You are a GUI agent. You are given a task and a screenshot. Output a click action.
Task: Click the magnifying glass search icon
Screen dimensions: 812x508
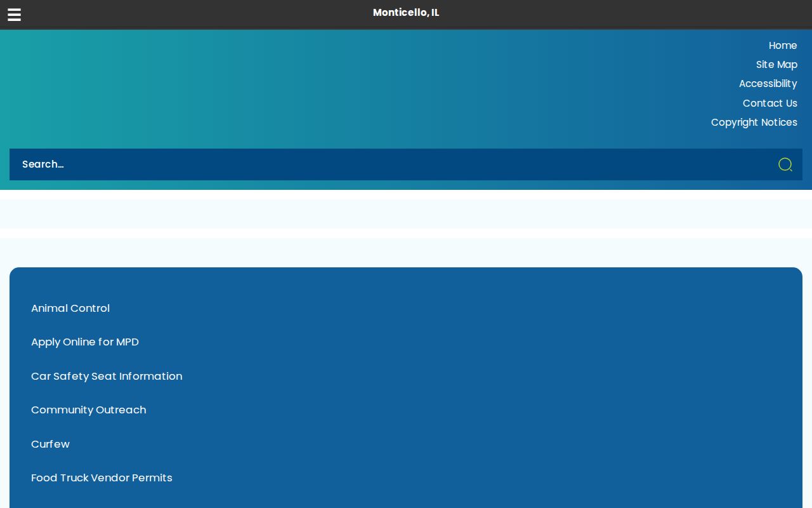pos(785,164)
